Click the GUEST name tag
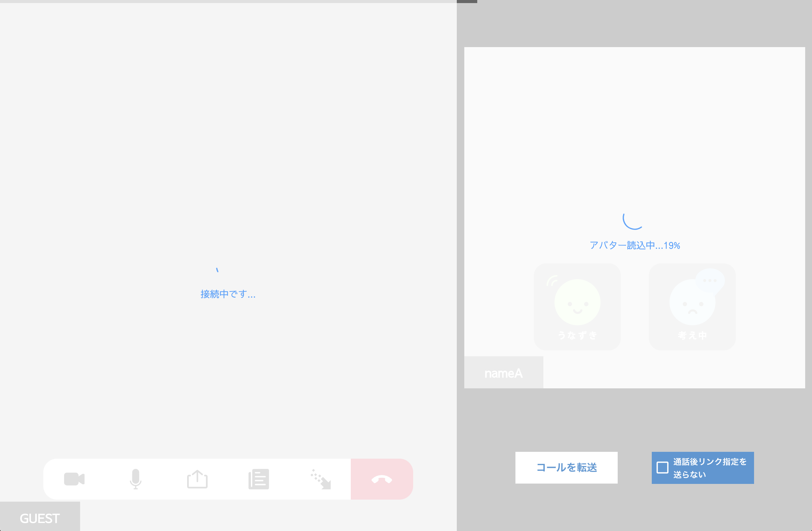Image resolution: width=812 pixels, height=531 pixels. point(40,518)
